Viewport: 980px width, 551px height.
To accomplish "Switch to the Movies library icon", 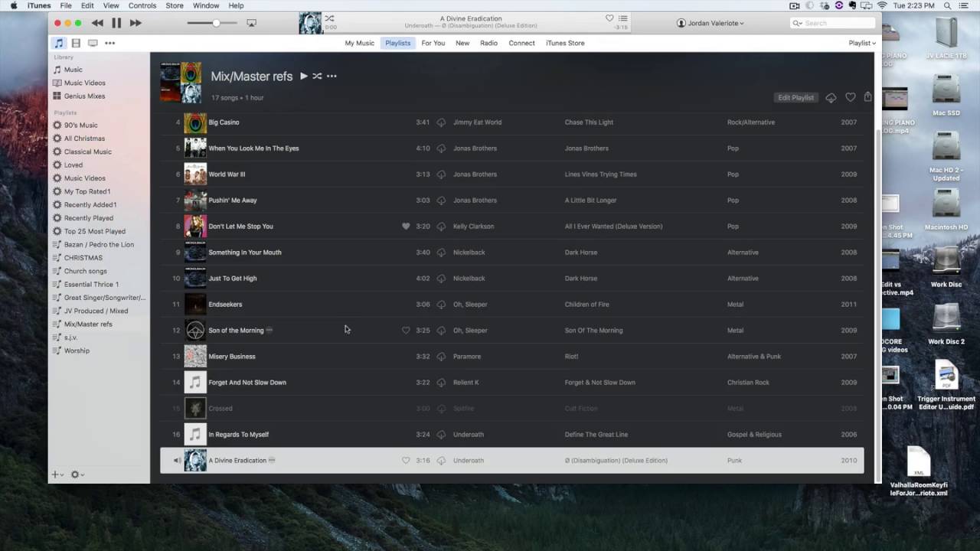I will point(76,43).
